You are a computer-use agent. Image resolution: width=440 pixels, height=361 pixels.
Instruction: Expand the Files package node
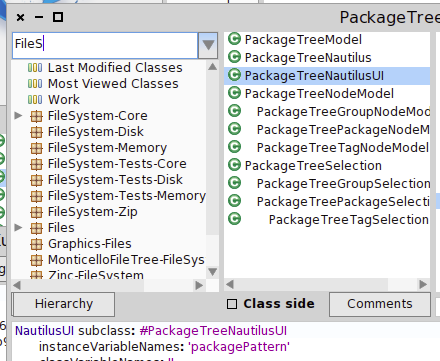pos(18,228)
